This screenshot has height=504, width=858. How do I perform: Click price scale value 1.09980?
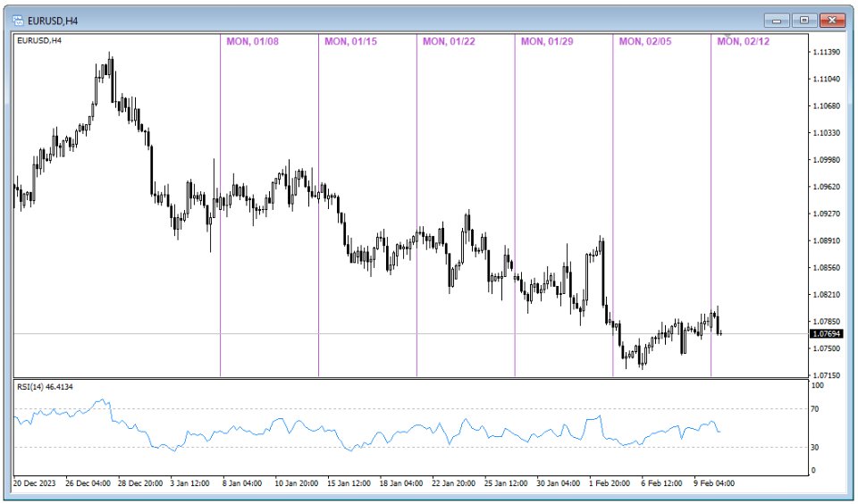point(826,160)
